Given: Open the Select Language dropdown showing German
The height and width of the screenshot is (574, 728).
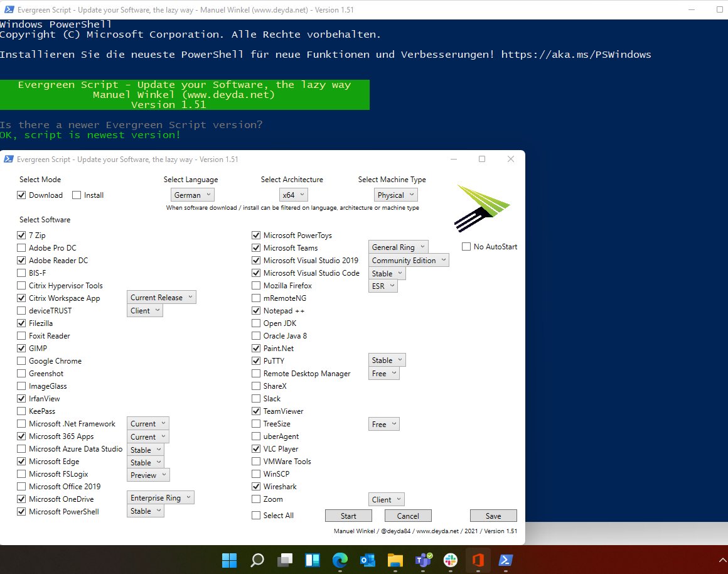Looking at the screenshot, I should [192, 195].
